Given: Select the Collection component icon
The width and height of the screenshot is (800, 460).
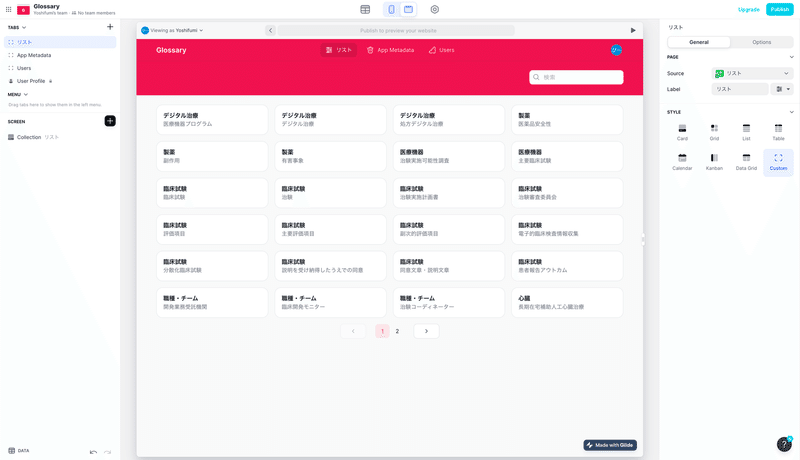Looking at the screenshot, I should click(x=11, y=137).
